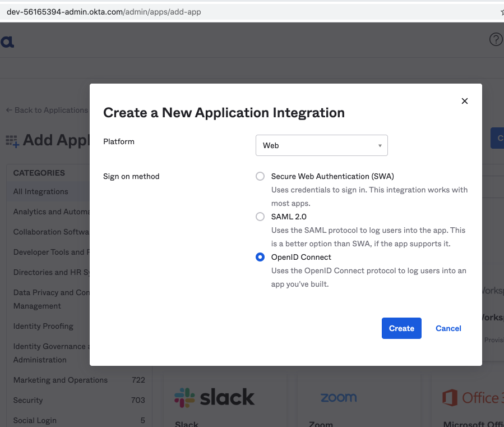Viewport: 504px width, 427px height.
Task: Select Marketing and Operations category
Action: [61, 380]
